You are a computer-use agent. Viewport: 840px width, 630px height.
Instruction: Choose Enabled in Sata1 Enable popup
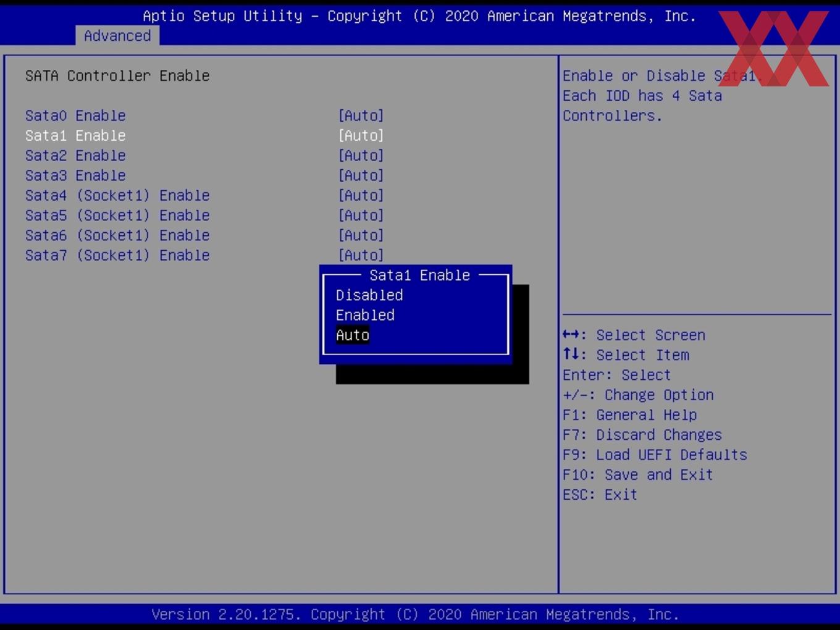tap(365, 315)
